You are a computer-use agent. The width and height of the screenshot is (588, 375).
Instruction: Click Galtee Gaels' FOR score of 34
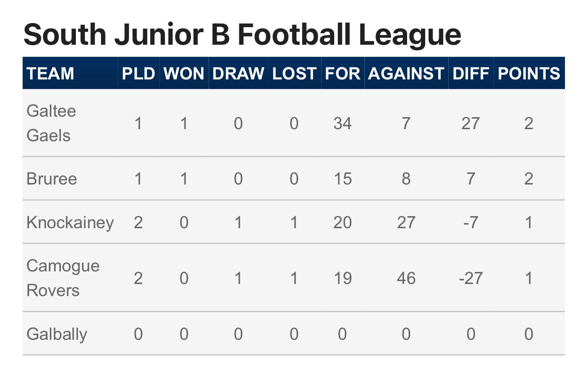342,123
